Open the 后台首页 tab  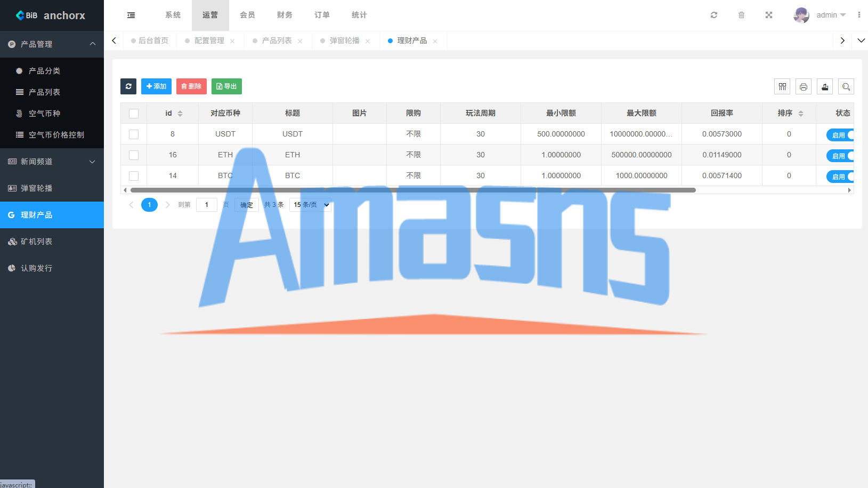click(150, 41)
